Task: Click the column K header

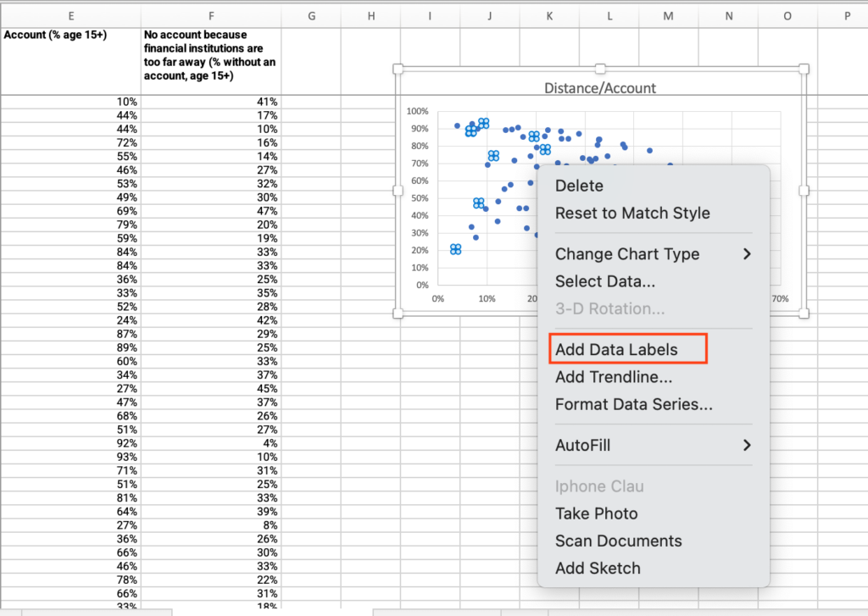Action: tap(549, 16)
